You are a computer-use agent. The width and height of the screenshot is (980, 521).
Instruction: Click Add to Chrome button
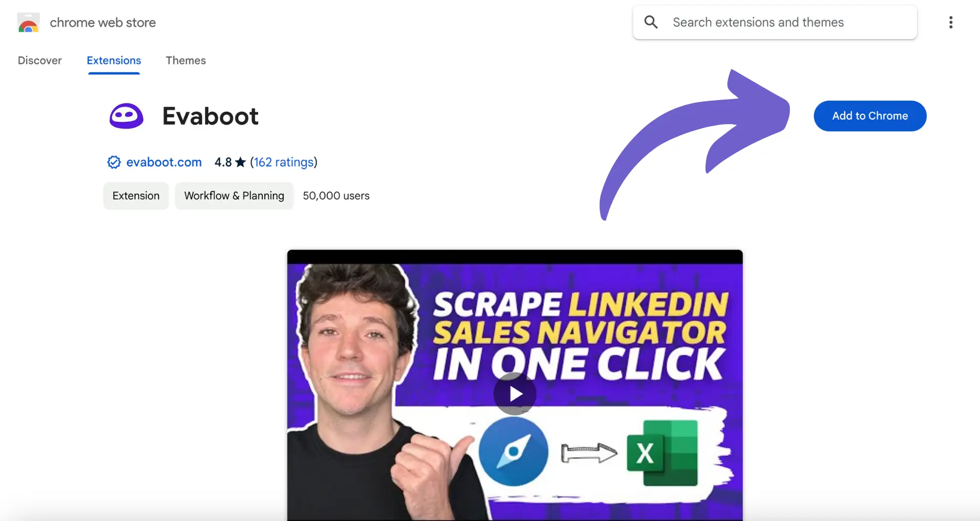[870, 116]
